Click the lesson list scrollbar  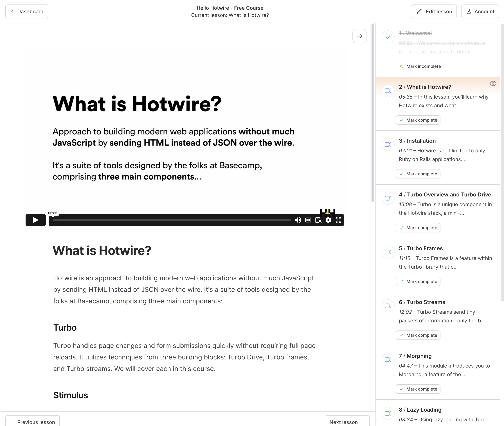click(x=502, y=162)
